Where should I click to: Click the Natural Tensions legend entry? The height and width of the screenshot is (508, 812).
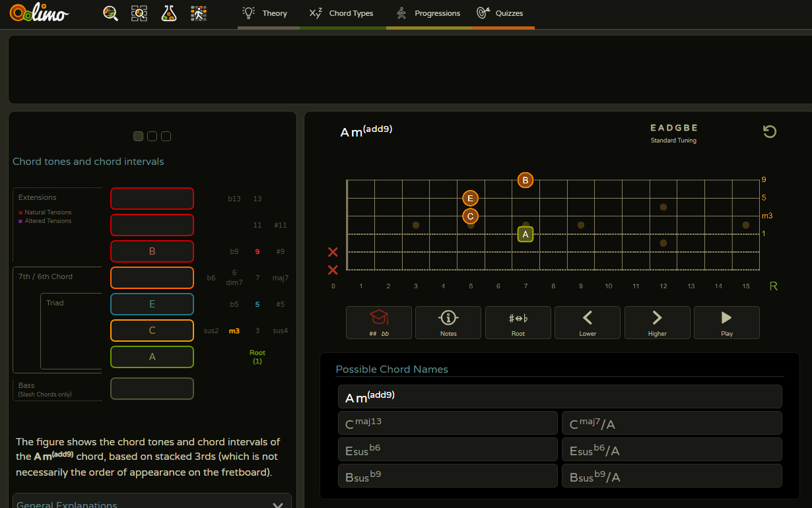[x=45, y=212]
